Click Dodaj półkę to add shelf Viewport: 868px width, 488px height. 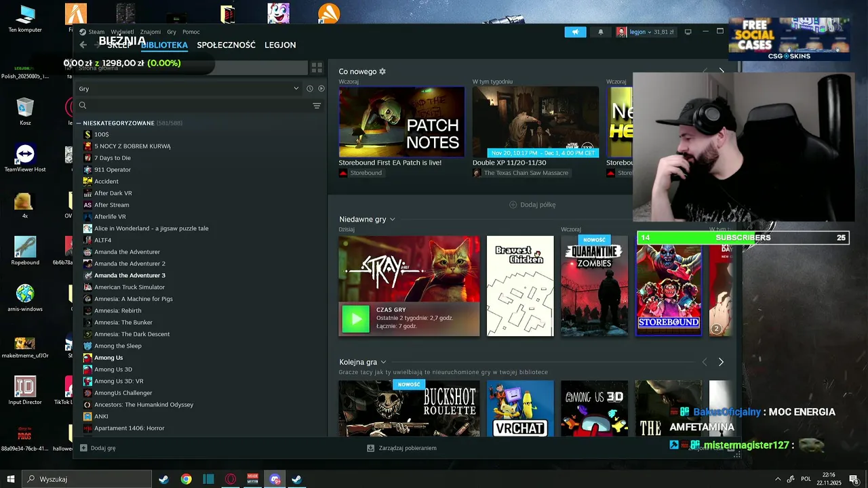pos(532,205)
